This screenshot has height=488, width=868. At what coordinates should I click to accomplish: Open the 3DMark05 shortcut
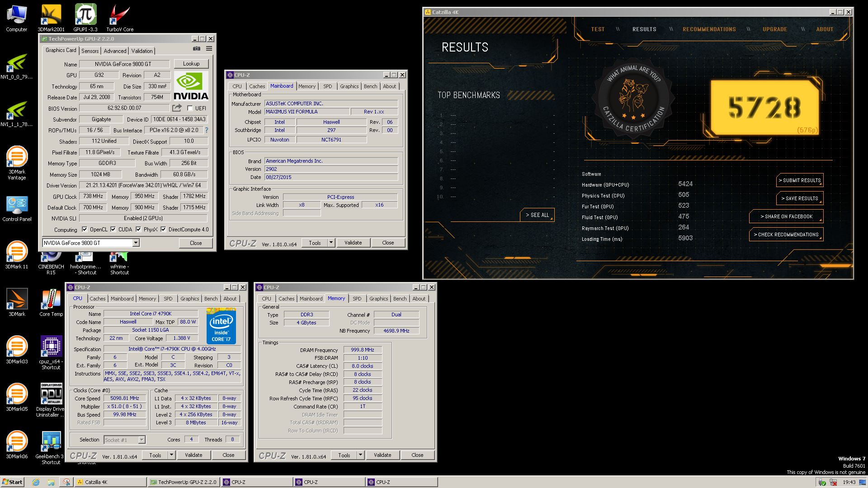17,398
